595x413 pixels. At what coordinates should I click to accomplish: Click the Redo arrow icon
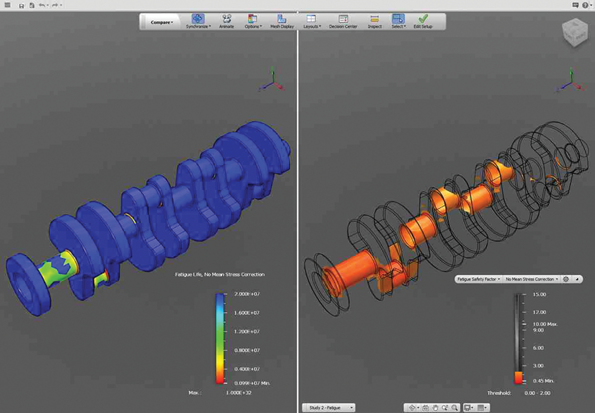tap(55, 5)
